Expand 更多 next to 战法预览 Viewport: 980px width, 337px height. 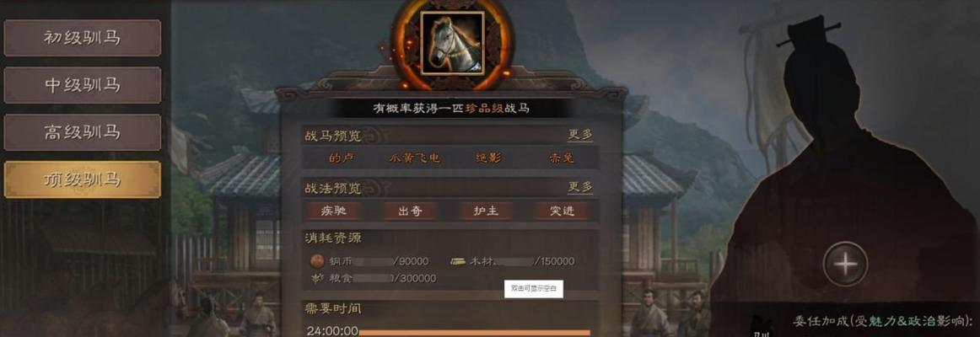[580, 187]
